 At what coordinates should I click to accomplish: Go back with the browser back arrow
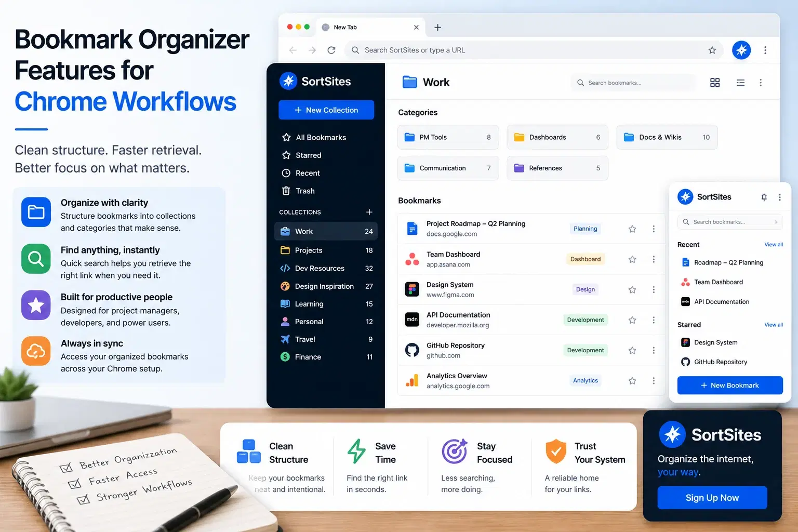coord(293,50)
